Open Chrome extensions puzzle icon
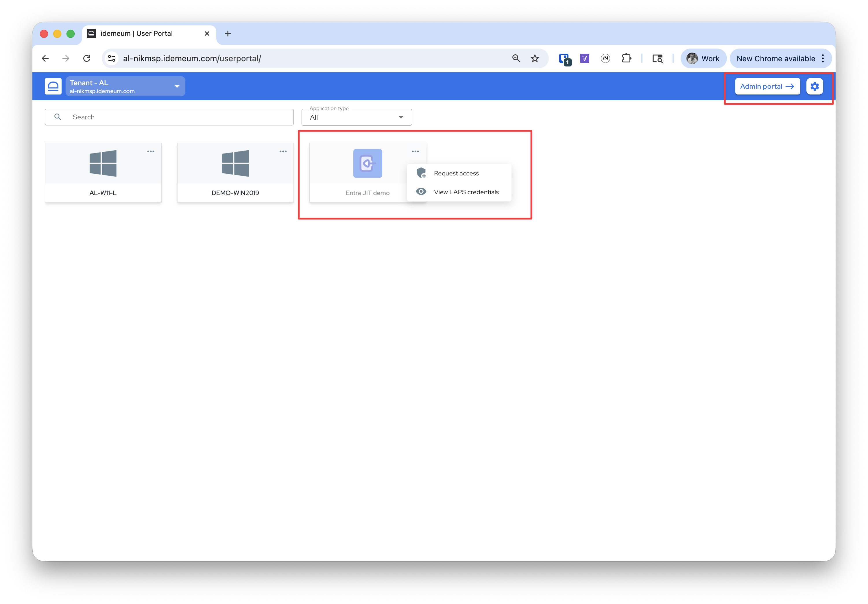The image size is (868, 604). click(x=627, y=59)
